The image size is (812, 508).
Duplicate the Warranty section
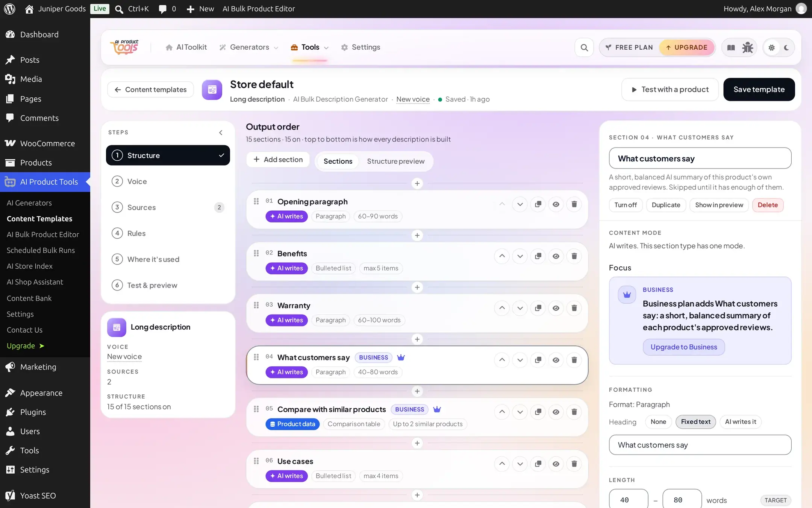point(538,308)
